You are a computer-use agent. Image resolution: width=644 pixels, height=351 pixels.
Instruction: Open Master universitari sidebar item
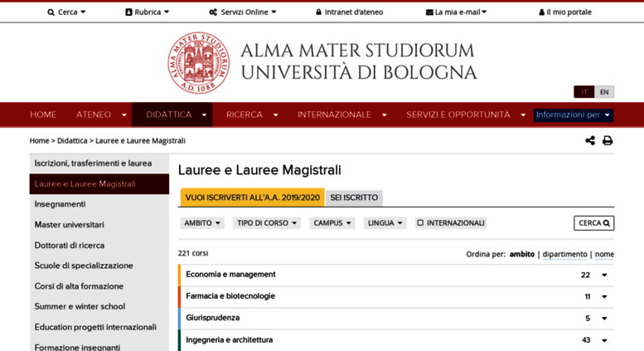point(99,225)
